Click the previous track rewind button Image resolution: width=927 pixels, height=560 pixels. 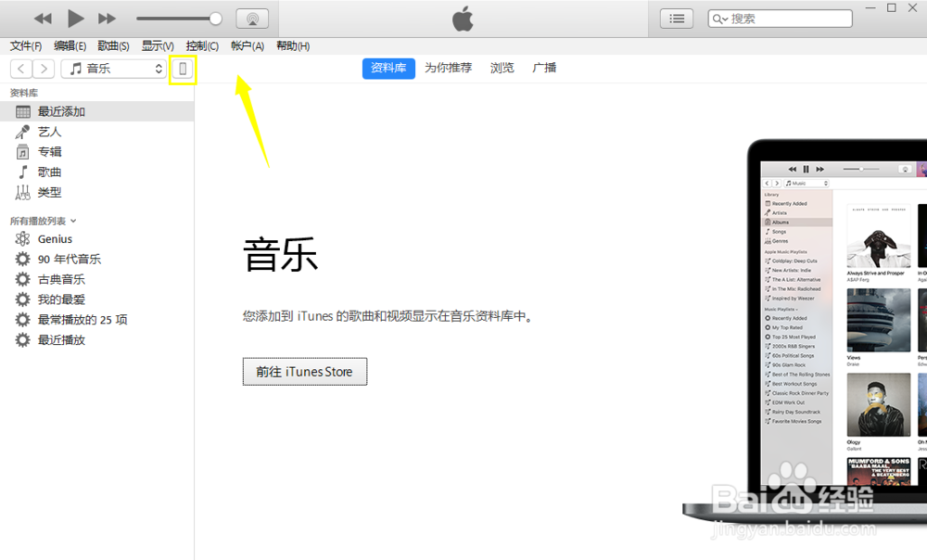click(x=43, y=19)
